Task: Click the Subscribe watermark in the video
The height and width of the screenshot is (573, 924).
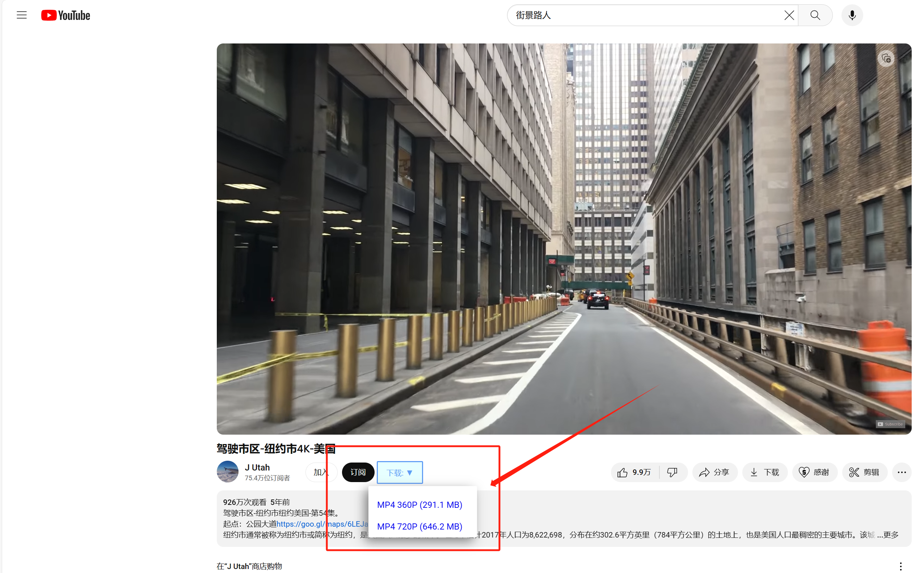Action: pos(890,424)
